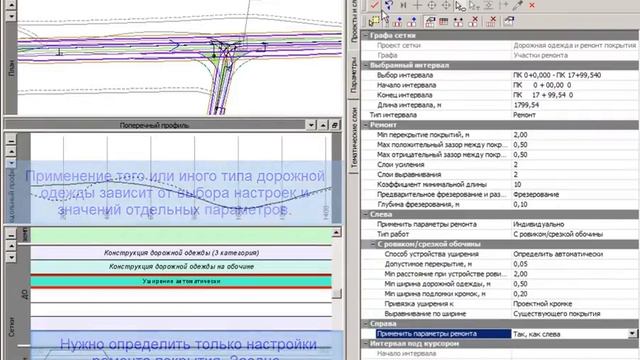This screenshot has width=640, height=360.
Task: Click the restore button of Поперечный профиль panel
Action: (335, 125)
